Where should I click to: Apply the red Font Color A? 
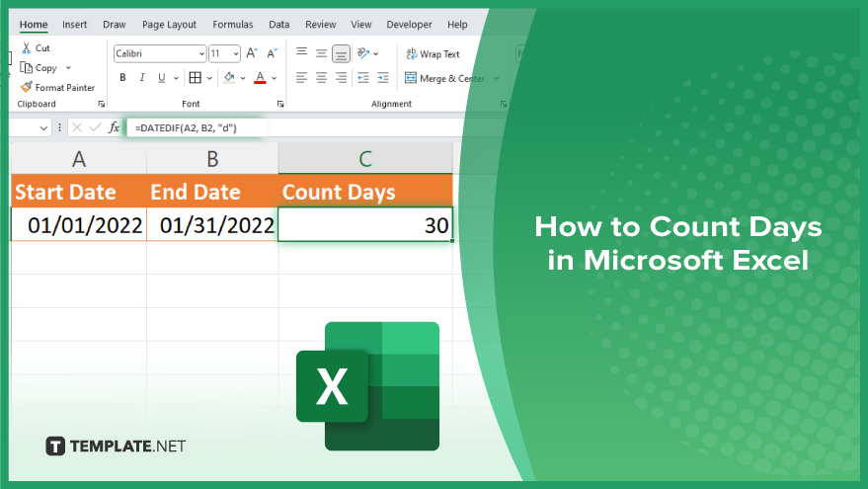tap(260, 77)
